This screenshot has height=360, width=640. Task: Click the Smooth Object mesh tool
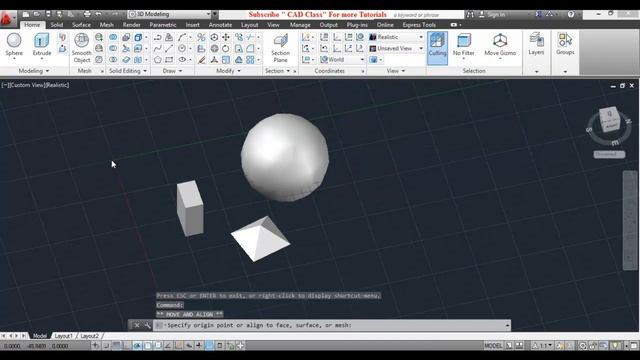82,48
